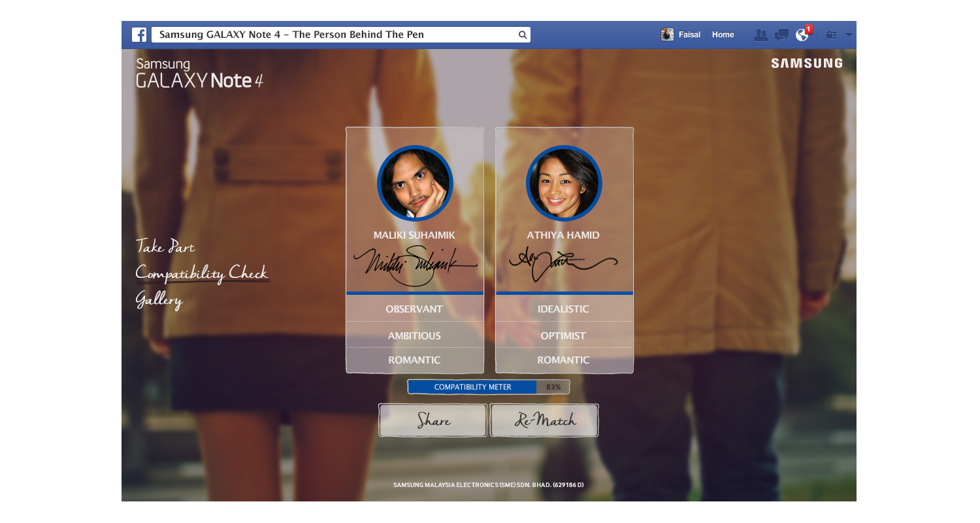The image size is (980, 523).
Task: Go to the Home link
Action: pyautogui.click(x=723, y=35)
